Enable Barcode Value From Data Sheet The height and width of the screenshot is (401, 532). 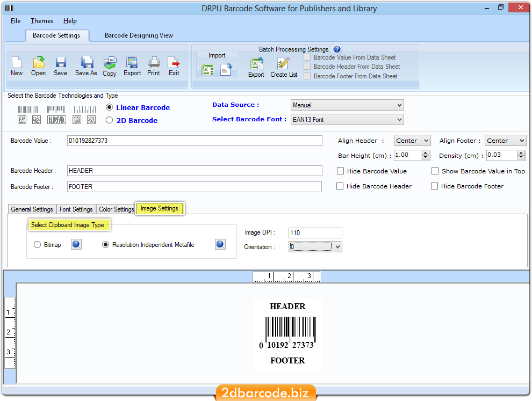(x=307, y=57)
